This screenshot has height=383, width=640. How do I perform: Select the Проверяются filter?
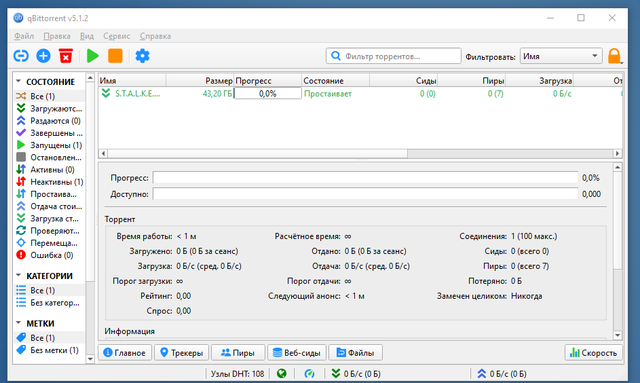[x=49, y=231]
